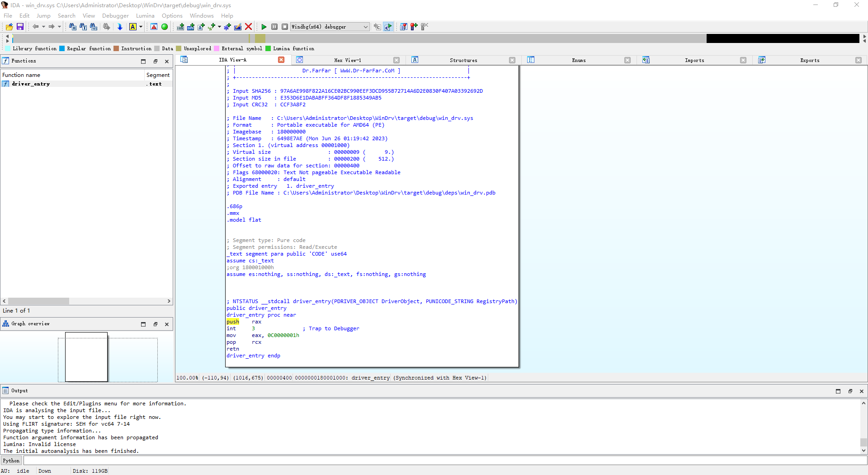Click the greyed search next binoculars icon

point(106,27)
